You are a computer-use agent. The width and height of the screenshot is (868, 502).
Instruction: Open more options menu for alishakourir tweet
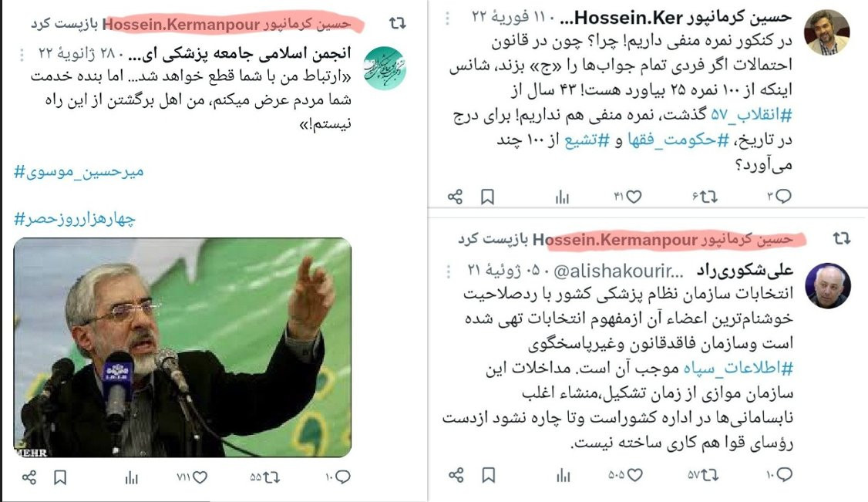pos(449,271)
